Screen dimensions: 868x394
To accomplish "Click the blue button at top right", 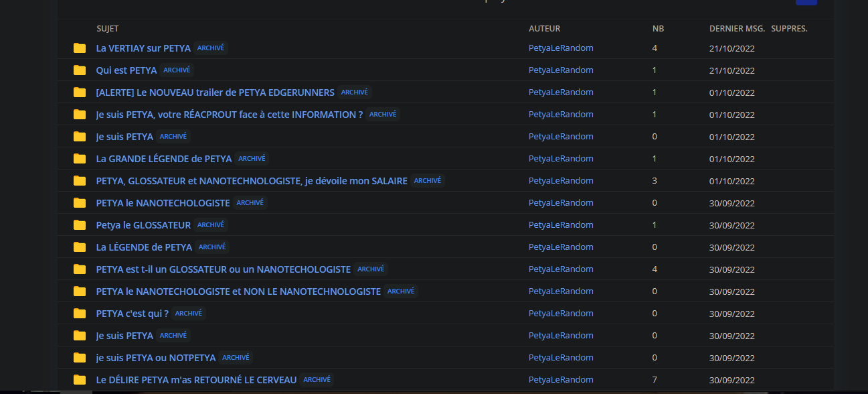I will pyautogui.click(x=806, y=2).
